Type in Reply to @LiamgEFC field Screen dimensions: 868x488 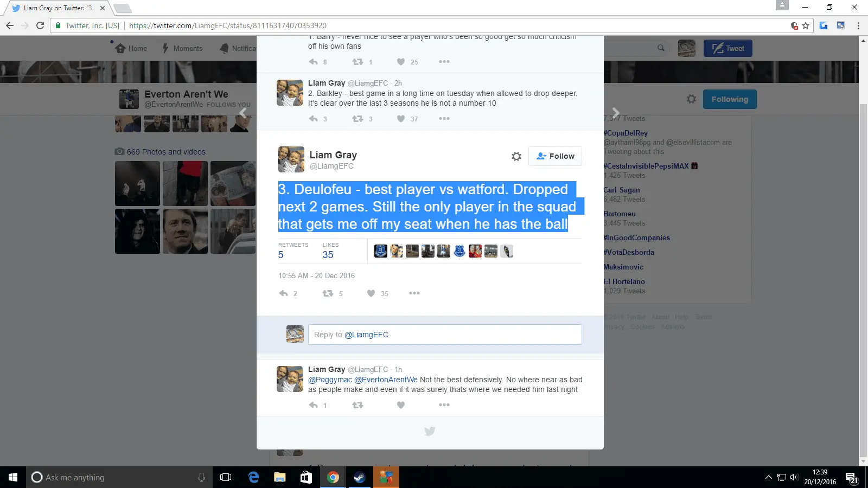pos(445,335)
